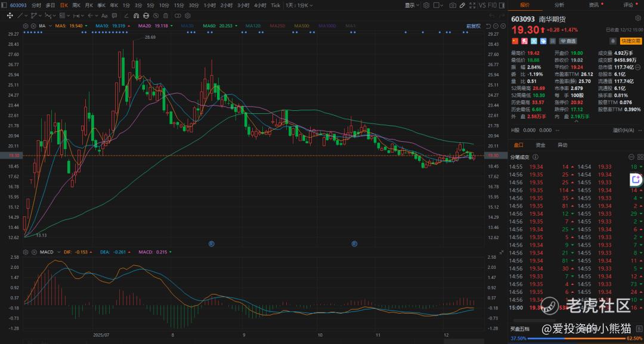Screen dimensions: 644x344
Task: Click the linked circles overlay icon
Action: coord(178,16)
